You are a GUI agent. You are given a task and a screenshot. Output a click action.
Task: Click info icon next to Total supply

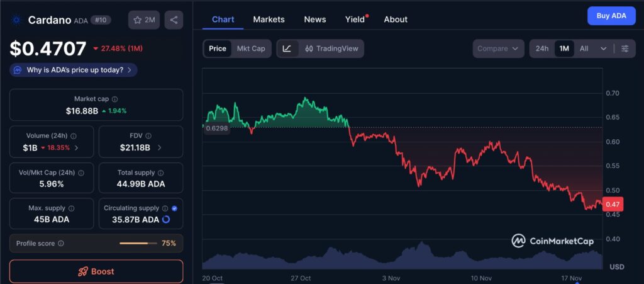(x=161, y=173)
